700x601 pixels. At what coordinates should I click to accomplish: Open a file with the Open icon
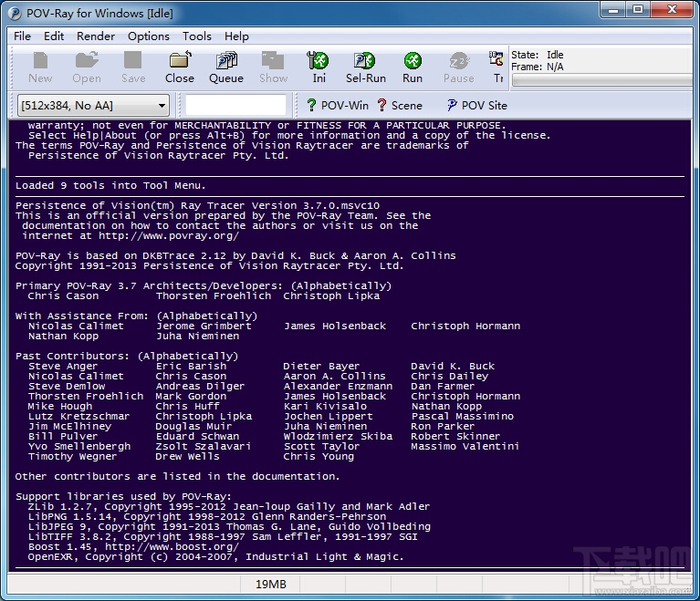click(x=87, y=67)
